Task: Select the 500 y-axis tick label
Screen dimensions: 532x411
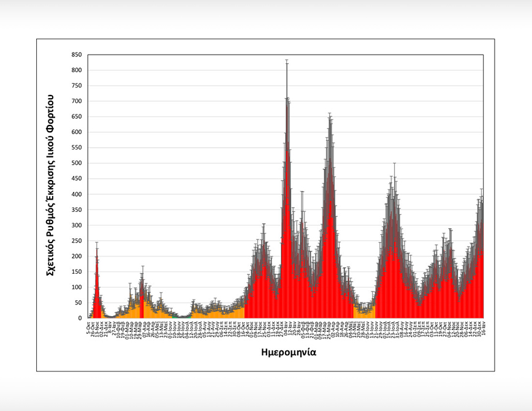Action: 77,163
